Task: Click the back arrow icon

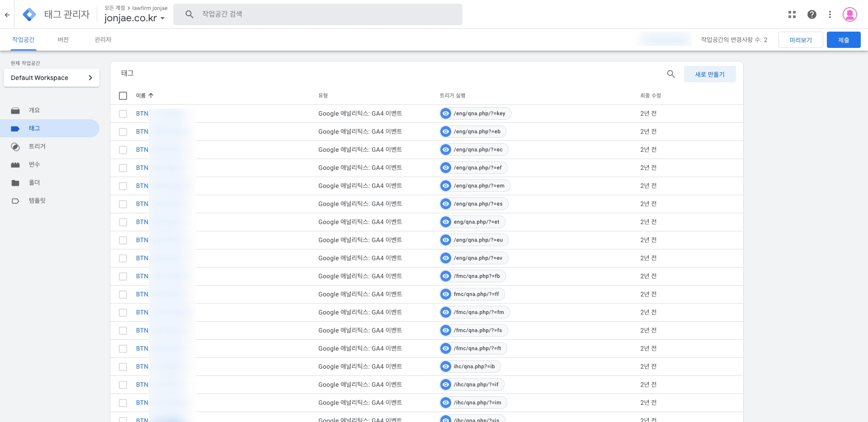Action: coord(7,14)
